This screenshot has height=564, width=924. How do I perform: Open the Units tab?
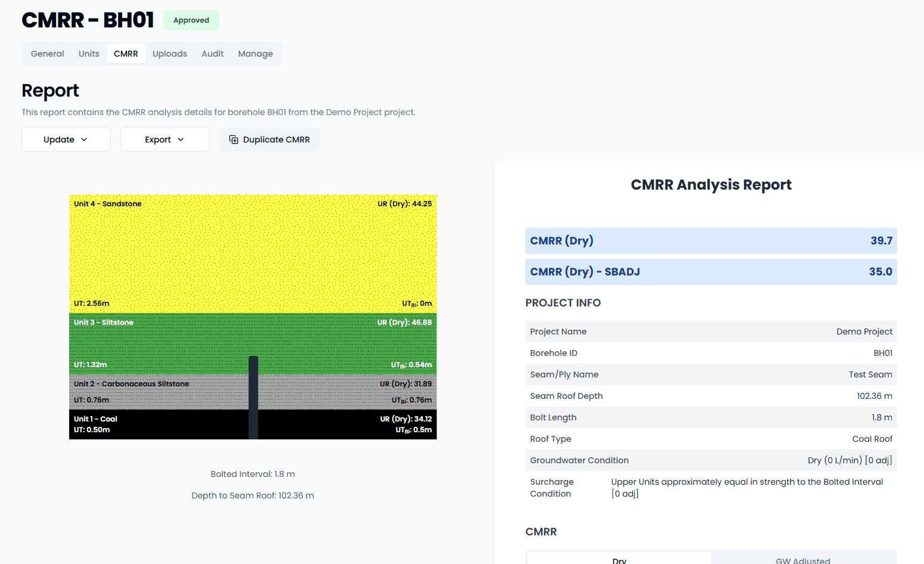[x=88, y=53]
